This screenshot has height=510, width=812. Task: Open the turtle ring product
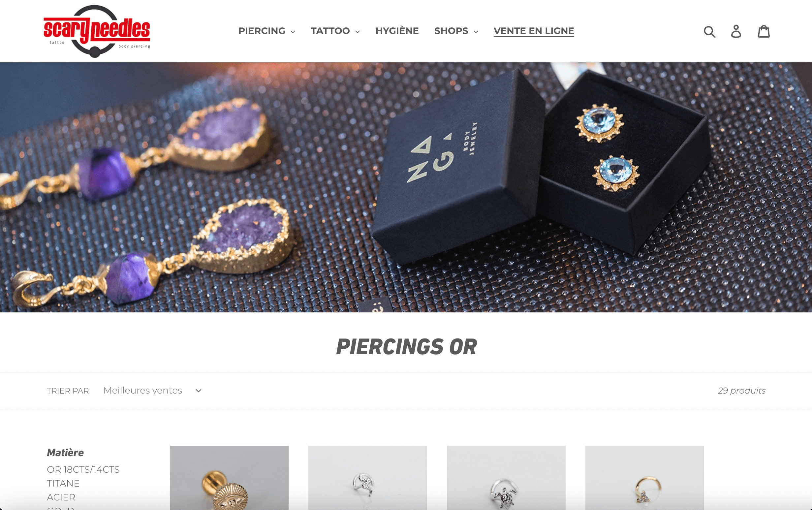506,478
